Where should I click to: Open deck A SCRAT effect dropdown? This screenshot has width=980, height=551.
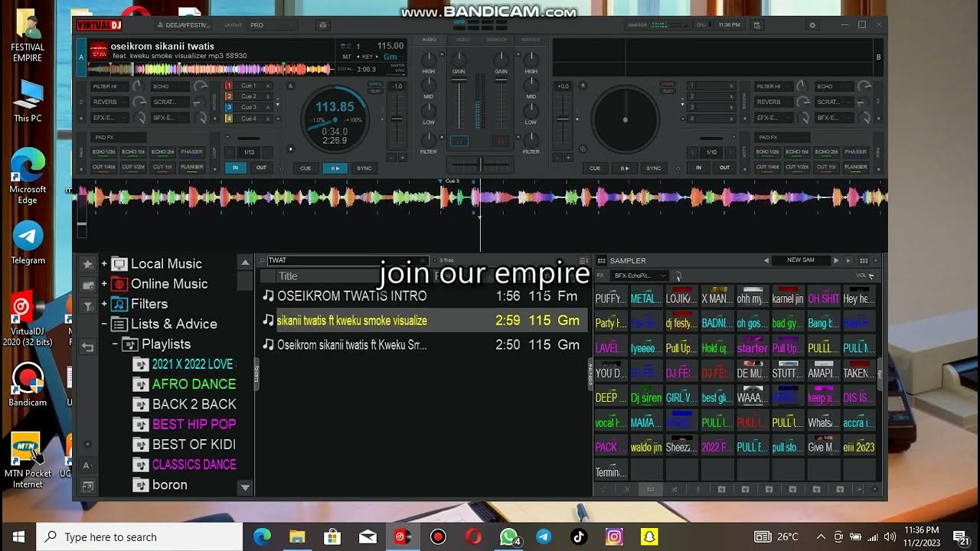(x=169, y=102)
